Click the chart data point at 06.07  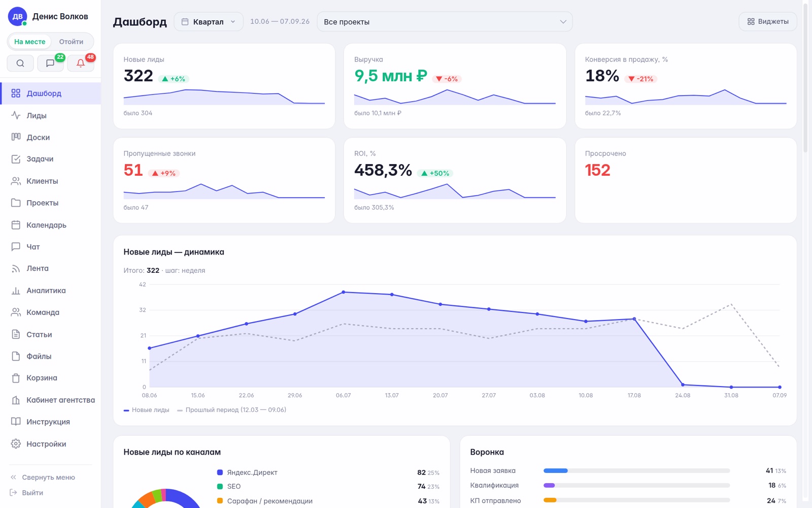(x=344, y=292)
